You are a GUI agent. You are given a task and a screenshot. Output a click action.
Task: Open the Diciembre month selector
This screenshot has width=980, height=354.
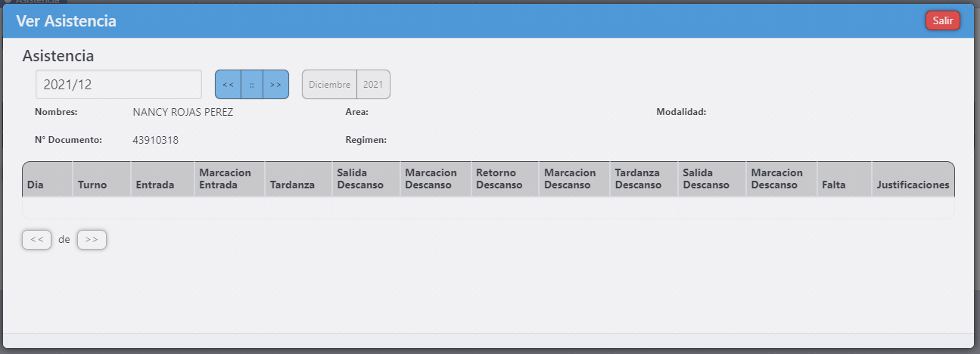coord(329,85)
